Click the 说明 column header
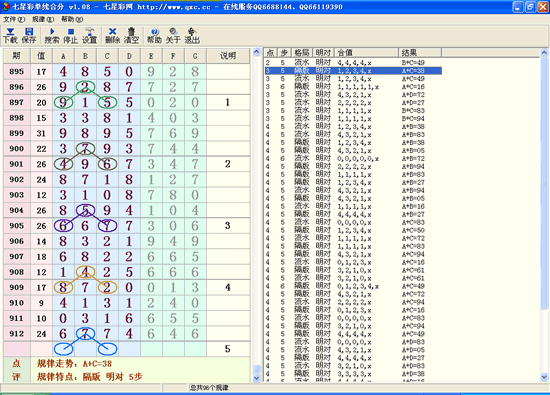The image size is (550, 395). [x=228, y=56]
